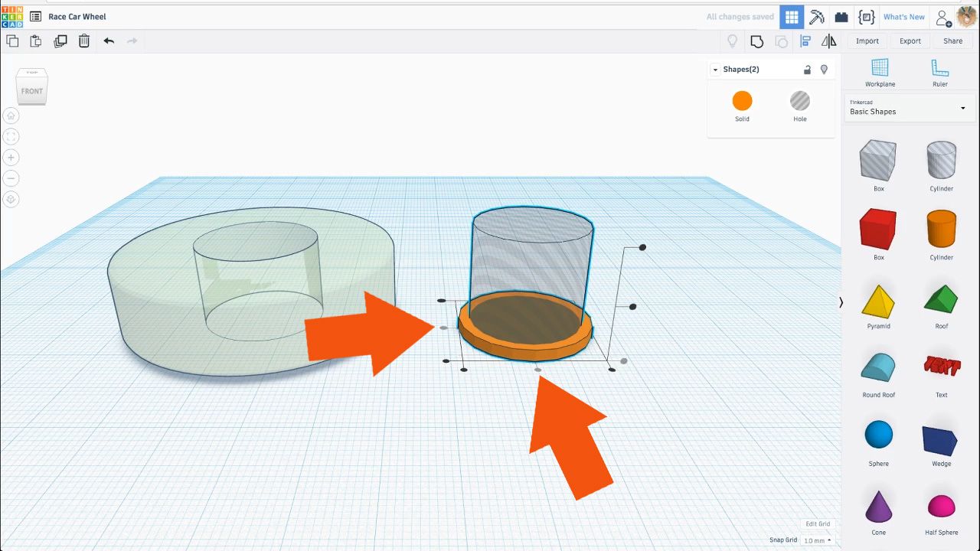Undo the last action
This screenshot has width=980, height=551.
click(109, 41)
